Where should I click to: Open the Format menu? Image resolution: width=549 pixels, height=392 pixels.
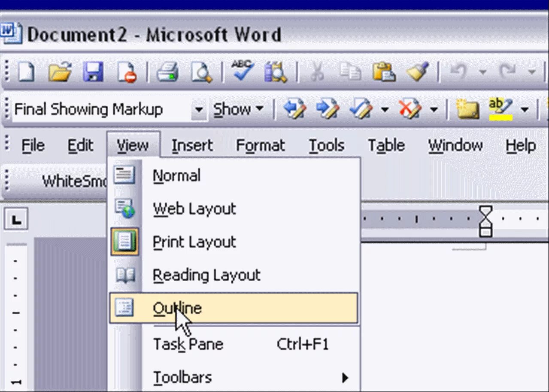[261, 146]
